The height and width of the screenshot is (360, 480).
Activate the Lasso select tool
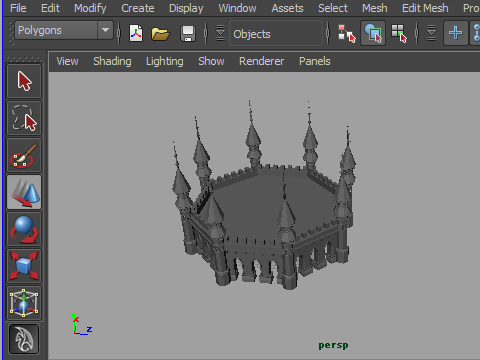24,118
